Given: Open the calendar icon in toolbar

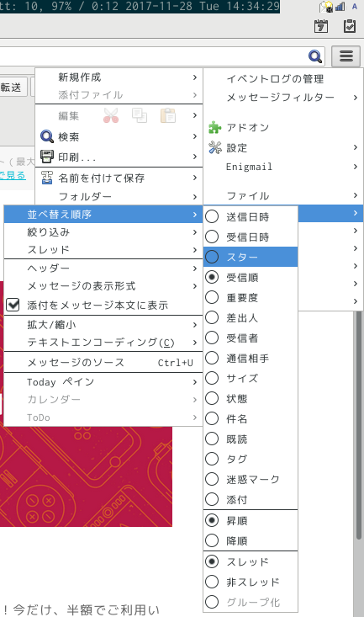Looking at the screenshot, I should (x=321, y=26).
